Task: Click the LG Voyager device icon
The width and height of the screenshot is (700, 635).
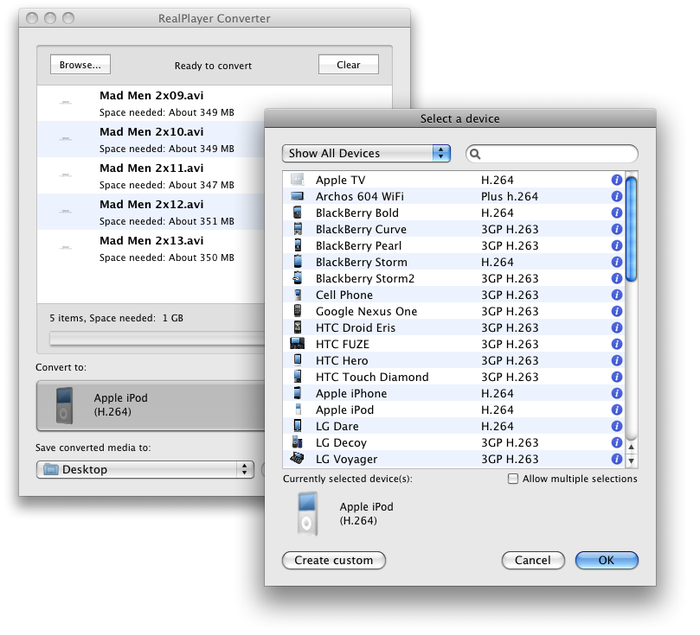Action: pos(297,458)
